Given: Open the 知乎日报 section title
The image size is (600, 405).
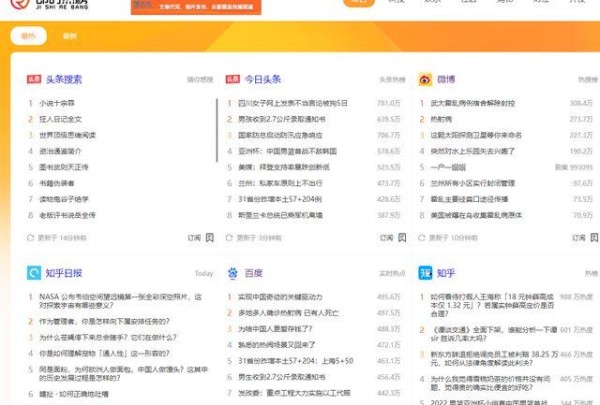Looking at the screenshot, I should tap(64, 273).
